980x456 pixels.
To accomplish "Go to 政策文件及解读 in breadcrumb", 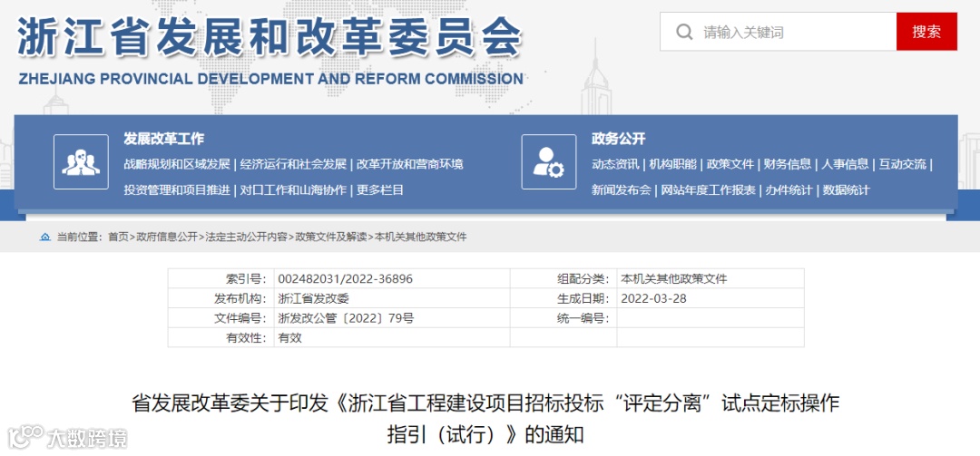I will [331, 237].
